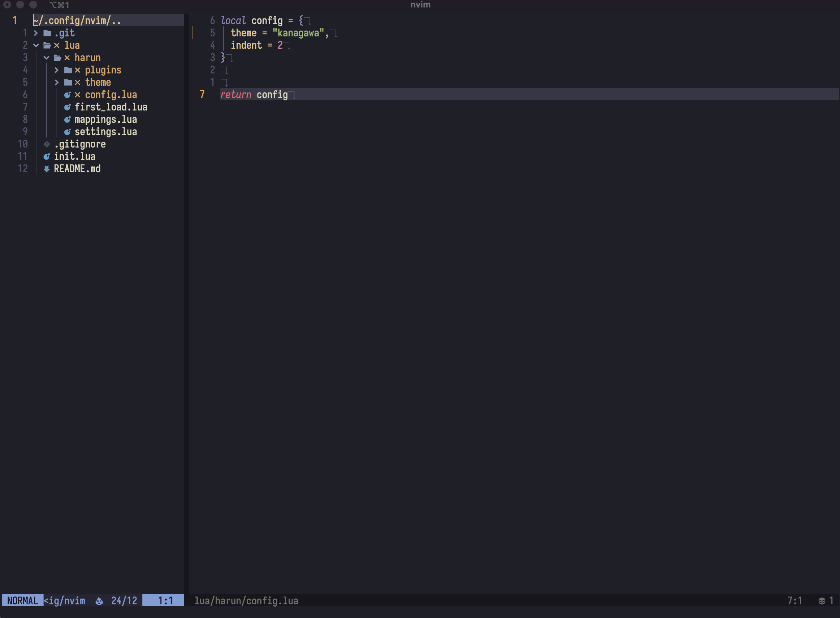Click the Lua icon next to config.lua

[68, 95]
